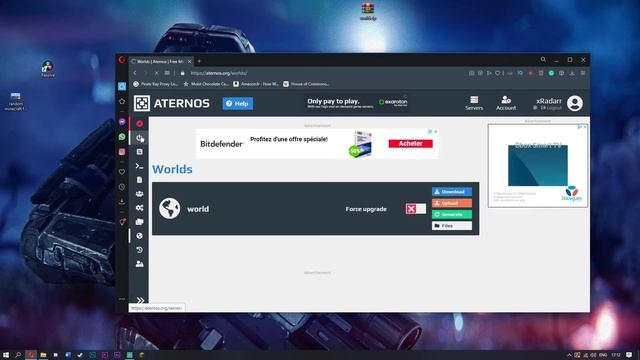Screen dimensions: 640x360
Task: Open the Servers menu in header
Action: (x=474, y=103)
